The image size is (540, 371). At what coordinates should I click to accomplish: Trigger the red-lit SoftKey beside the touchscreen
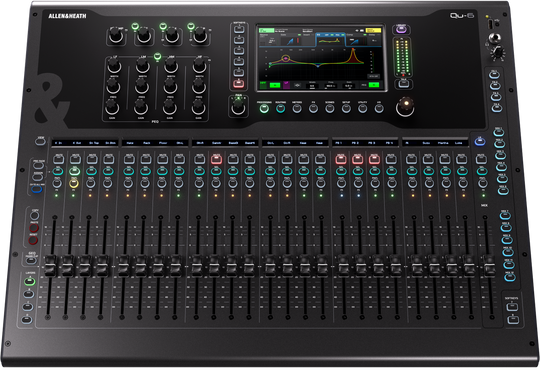pyautogui.click(x=238, y=83)
